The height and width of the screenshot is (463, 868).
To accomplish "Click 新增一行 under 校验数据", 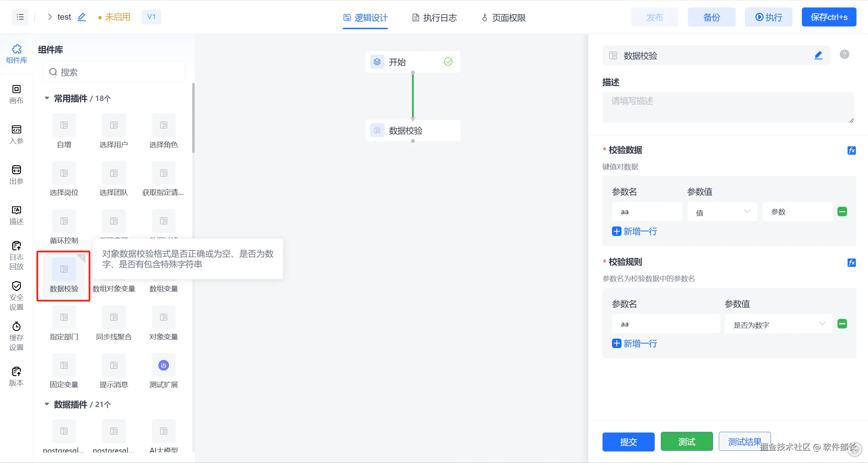I will click(635, 231).
